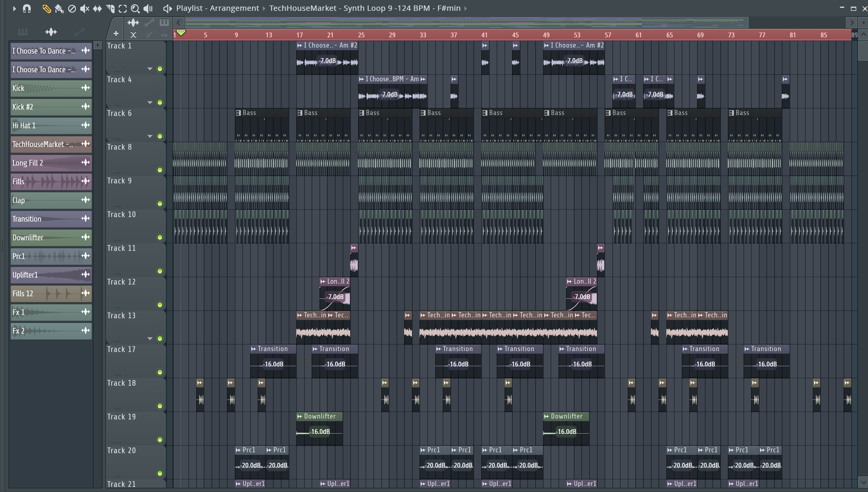Viewport: 868px width, 492px height.
Task: Click the TechHouseMarket Synth Loop 9 title
Action: [365, 8]
